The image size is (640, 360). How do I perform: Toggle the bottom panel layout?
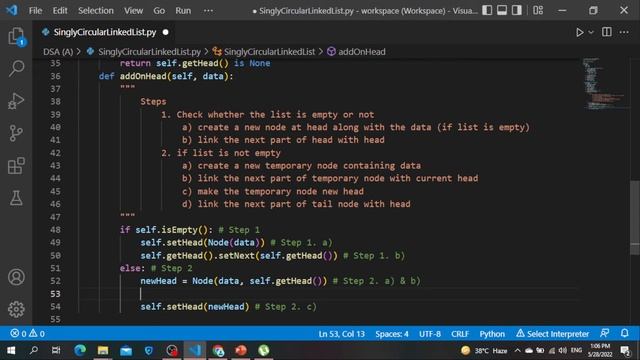(502, 10)
